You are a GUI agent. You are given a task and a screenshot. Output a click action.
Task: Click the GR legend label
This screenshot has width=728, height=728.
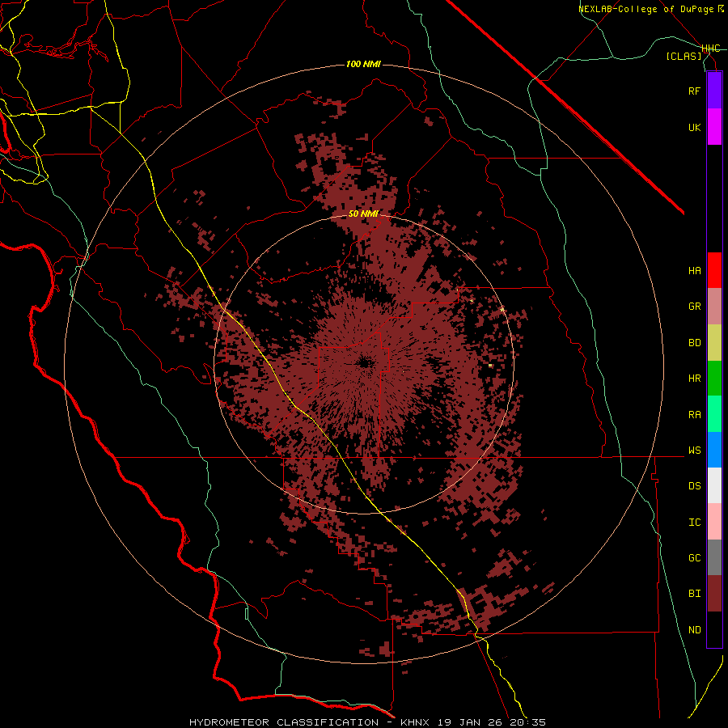[694, 307]
